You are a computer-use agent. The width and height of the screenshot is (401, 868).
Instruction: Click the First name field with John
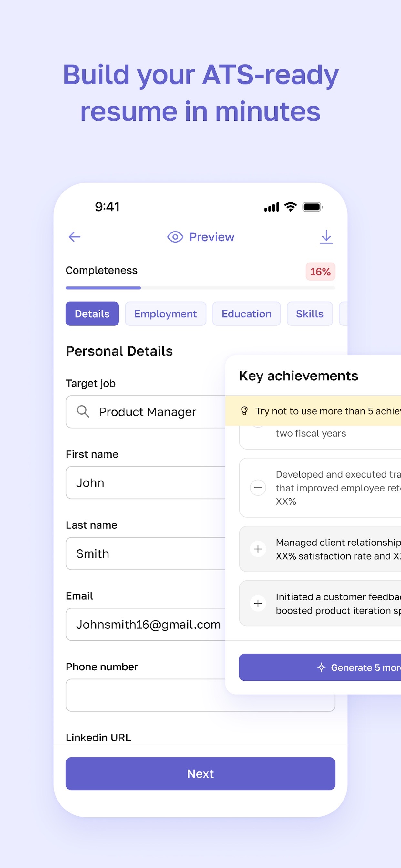point(146,482)
